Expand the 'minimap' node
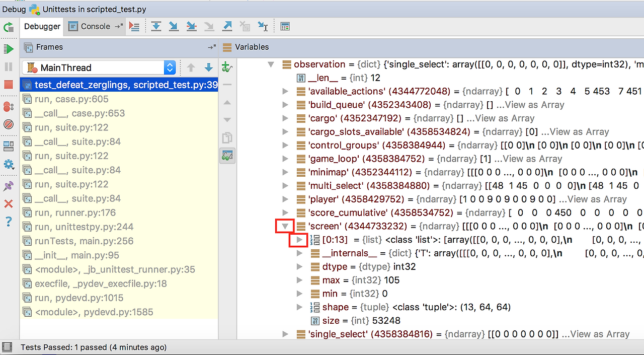 pyautogui.click(x=285, y=172)
